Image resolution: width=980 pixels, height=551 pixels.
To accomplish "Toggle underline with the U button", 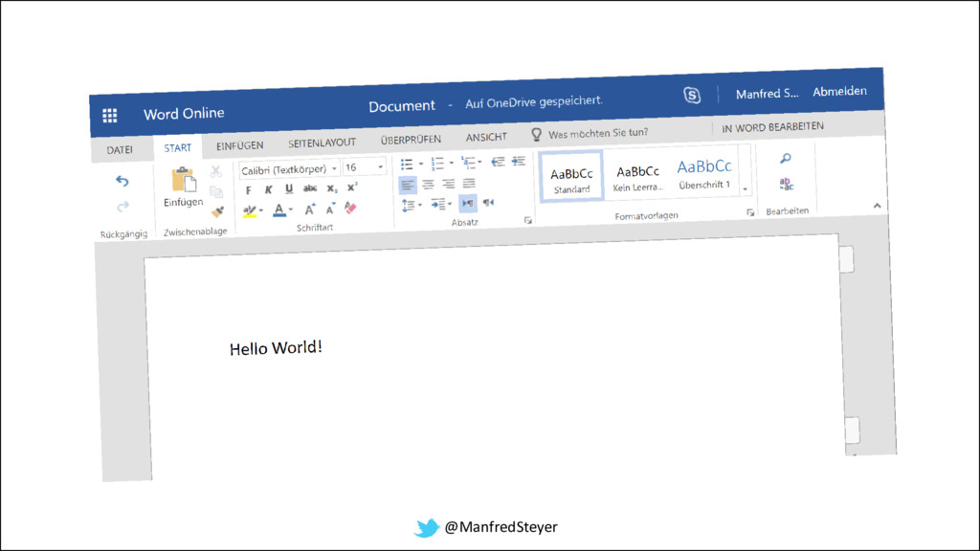I will pyautogui.click(x=289, y=188).
